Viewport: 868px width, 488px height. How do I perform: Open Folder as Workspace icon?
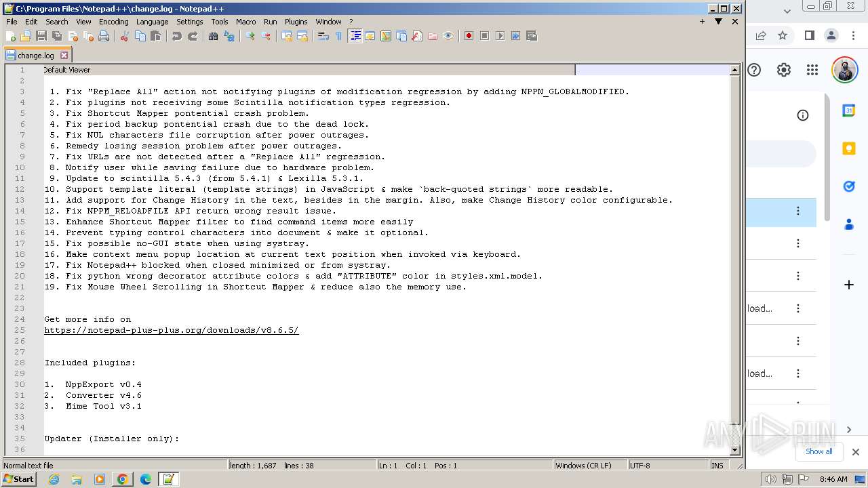pos(433,36)
